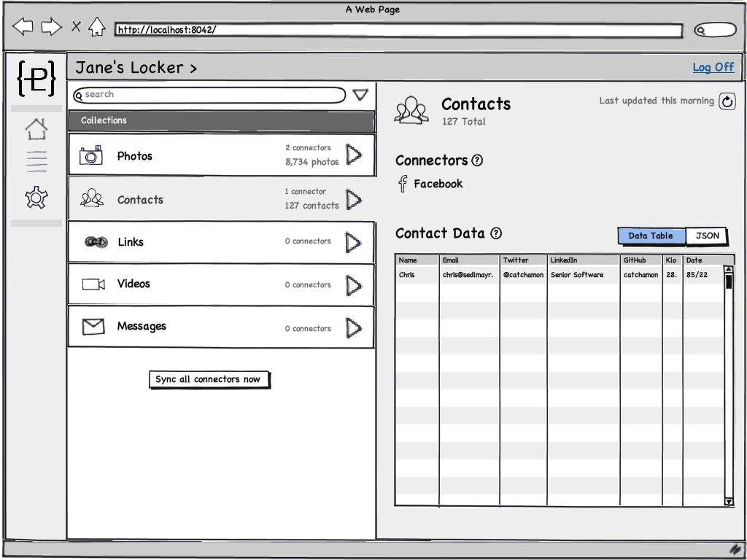Click the 'Chris' name cell
This screenshot has width=747, height=560.
(x=407, y=275)
